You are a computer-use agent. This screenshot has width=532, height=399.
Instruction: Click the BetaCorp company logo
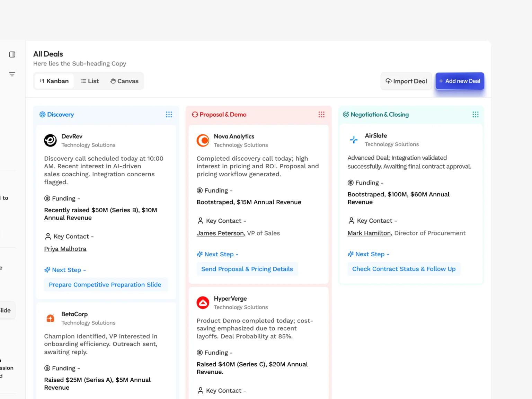coord(51,318)
